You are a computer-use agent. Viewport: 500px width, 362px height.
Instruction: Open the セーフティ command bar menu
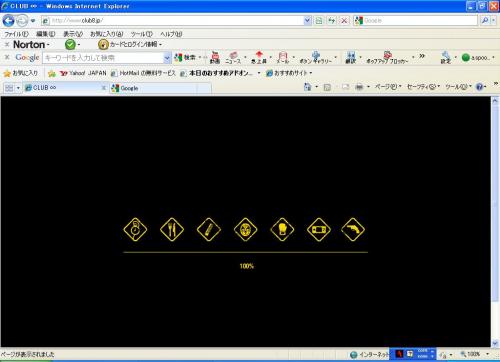point(423,87)
